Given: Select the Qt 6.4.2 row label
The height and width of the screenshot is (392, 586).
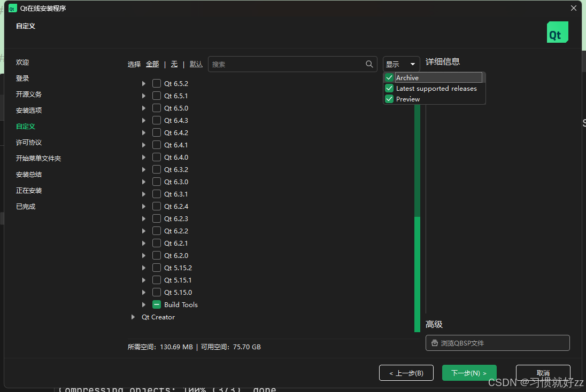Looking at the screenshot, I should point(176,132).
